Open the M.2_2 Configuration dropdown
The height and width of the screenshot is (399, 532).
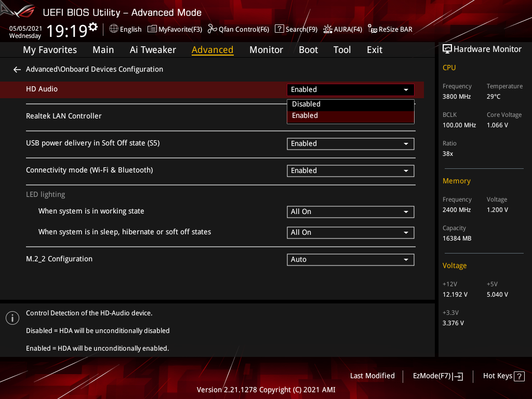(x=351, y=260)
